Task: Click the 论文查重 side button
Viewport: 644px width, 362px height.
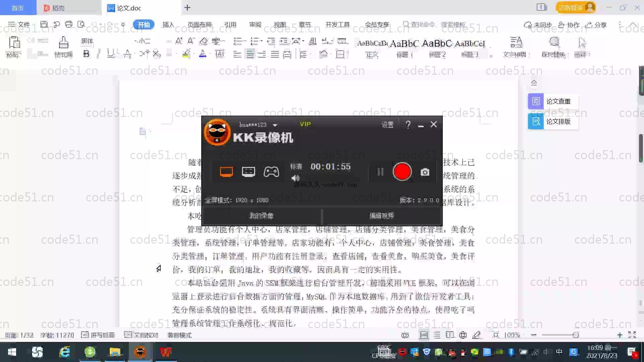Action: (553, 101)
